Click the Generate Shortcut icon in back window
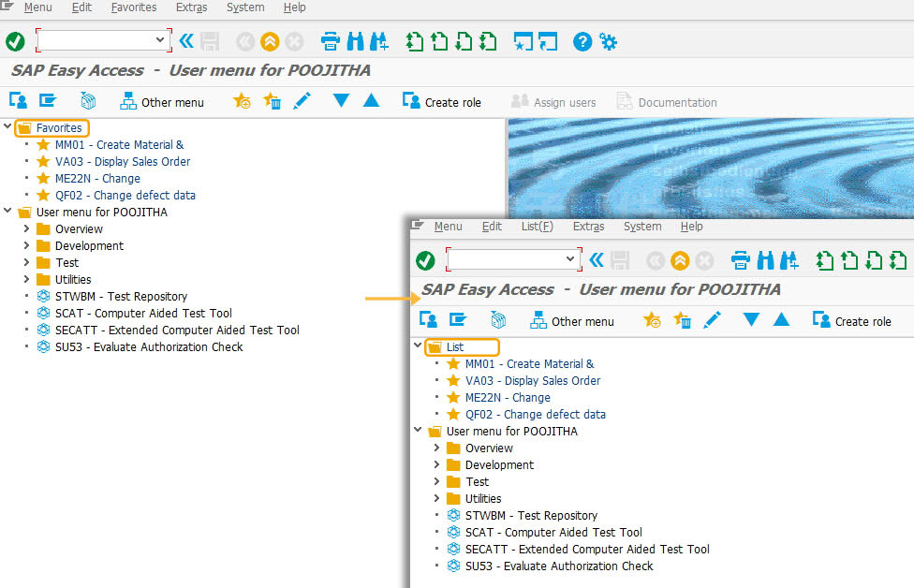 (548, 41)
